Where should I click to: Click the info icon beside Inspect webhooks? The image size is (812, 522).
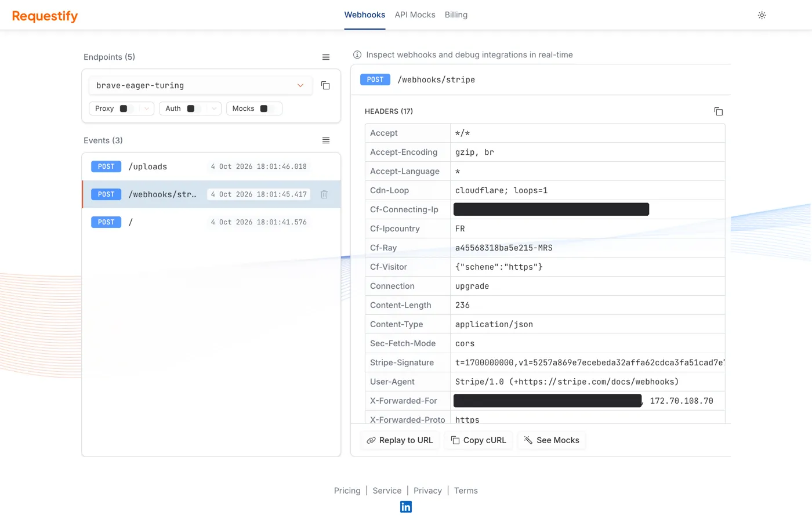point(357,55)
